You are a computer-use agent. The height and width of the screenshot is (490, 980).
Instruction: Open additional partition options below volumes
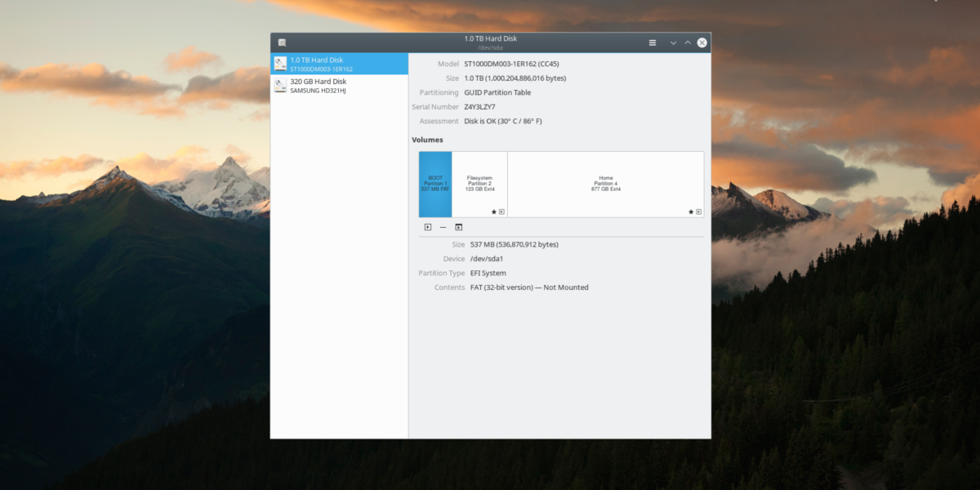(459, 227)
